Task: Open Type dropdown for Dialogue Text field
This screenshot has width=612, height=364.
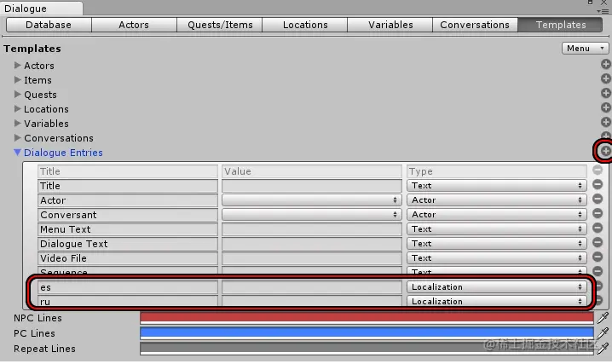Action: [x=496, y=244]
